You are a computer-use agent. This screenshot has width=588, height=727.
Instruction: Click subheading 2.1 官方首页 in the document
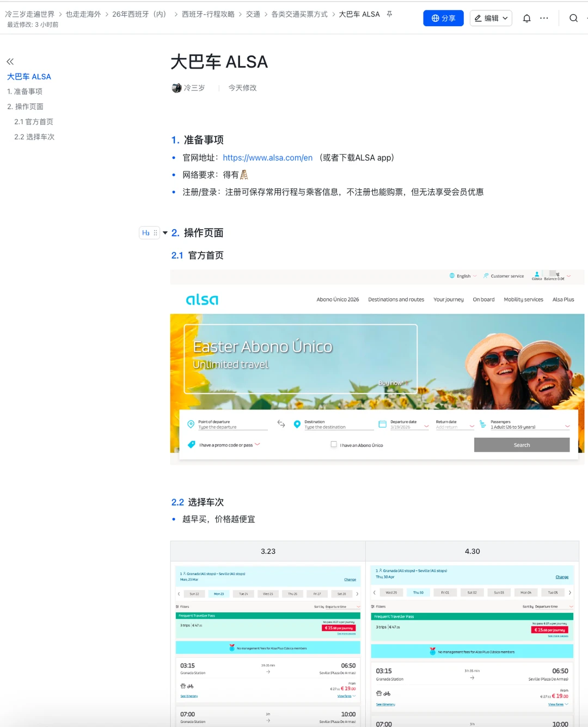pos(198,255)
